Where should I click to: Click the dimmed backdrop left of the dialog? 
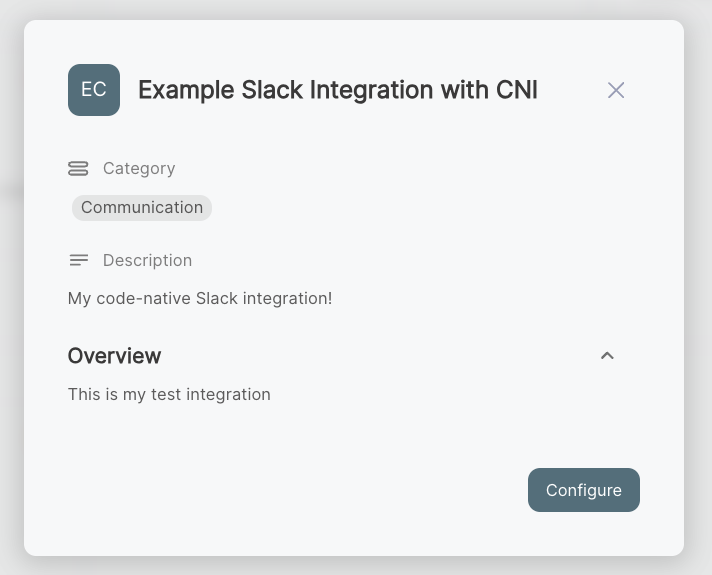coord(11,300)
